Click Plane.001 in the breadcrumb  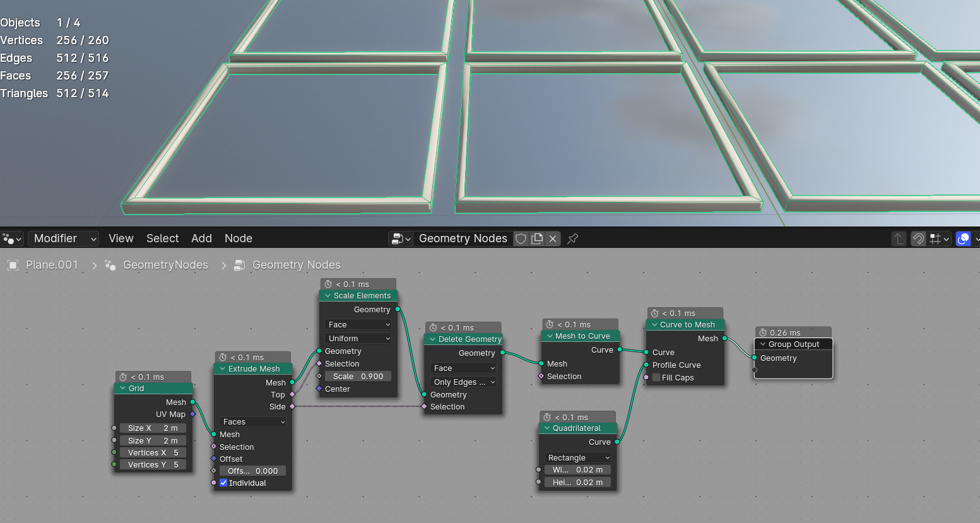tap(52, 265)
